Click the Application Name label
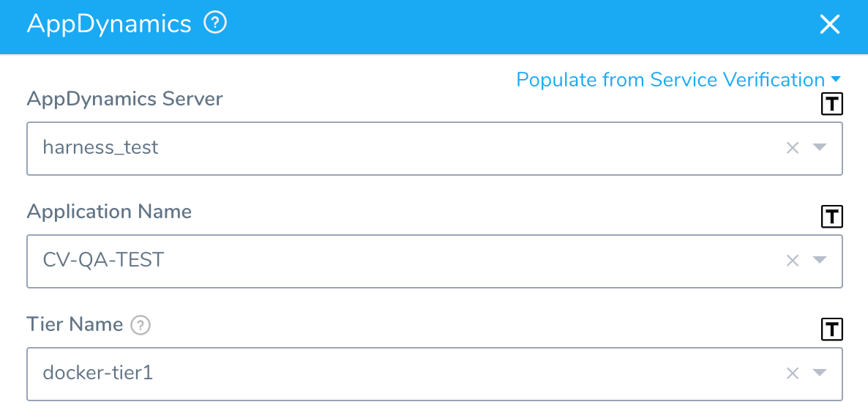The height and width of the screenshot is (410, 868). pos(109,212)
